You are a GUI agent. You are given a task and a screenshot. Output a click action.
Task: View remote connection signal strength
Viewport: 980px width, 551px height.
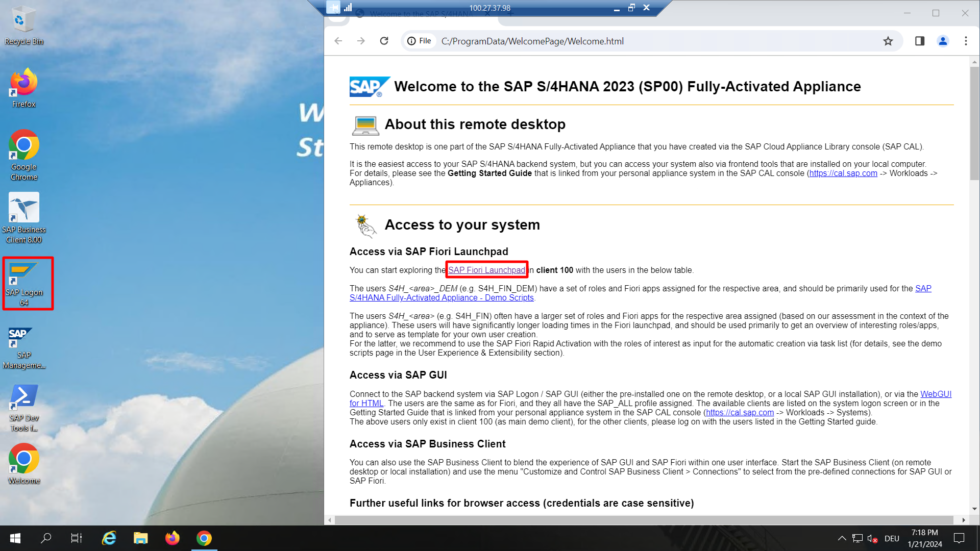348,8
